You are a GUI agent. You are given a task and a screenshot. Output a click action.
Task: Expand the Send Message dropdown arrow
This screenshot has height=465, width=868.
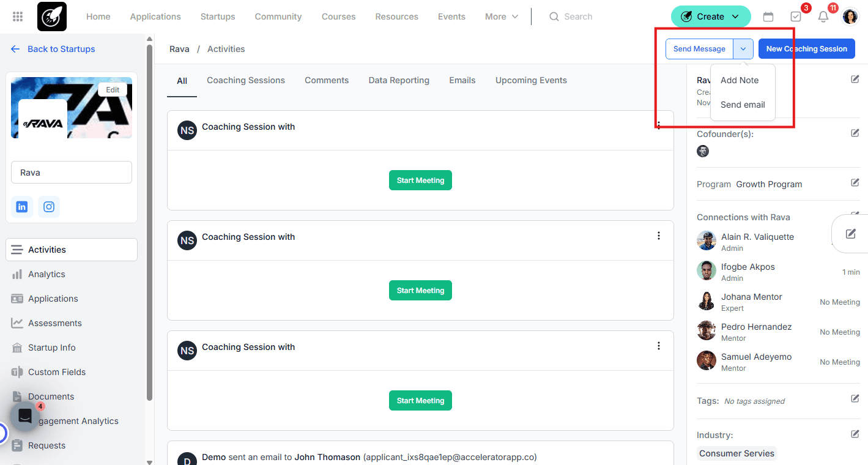coord(743,49)
